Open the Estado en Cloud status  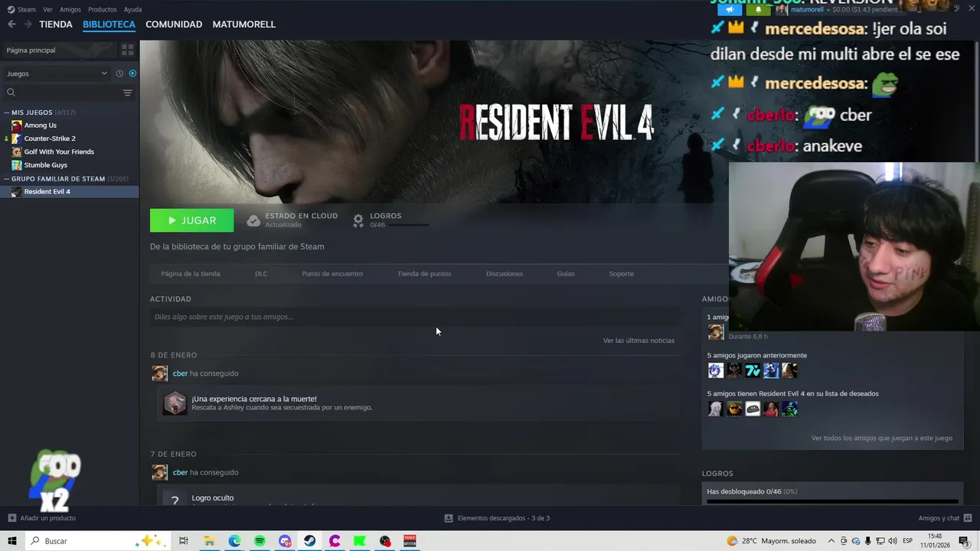pos(292,220)
